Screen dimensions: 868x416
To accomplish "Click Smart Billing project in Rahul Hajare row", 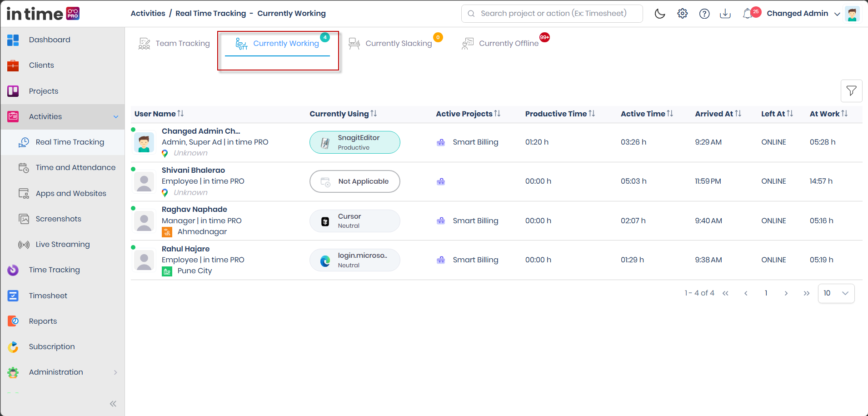I will click(x=475, y=260).
